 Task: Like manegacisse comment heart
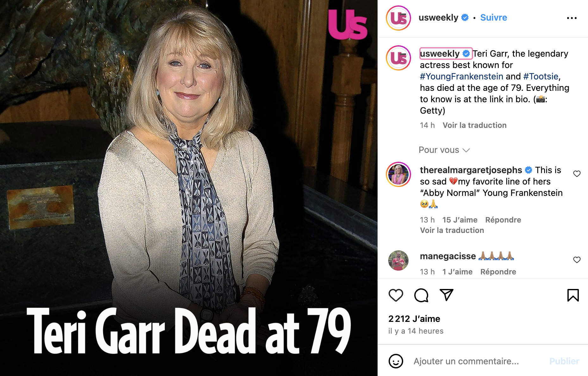pos(577,260)
